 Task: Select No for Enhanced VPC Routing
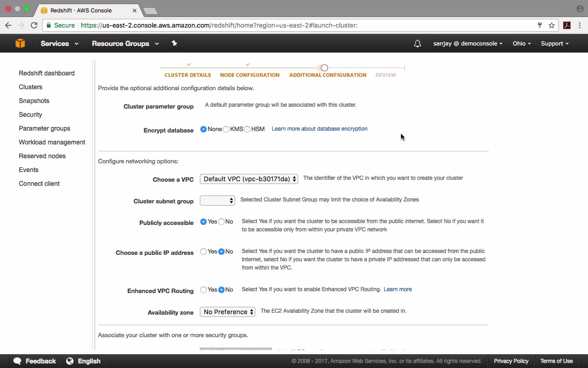click(x=221, y=290)
